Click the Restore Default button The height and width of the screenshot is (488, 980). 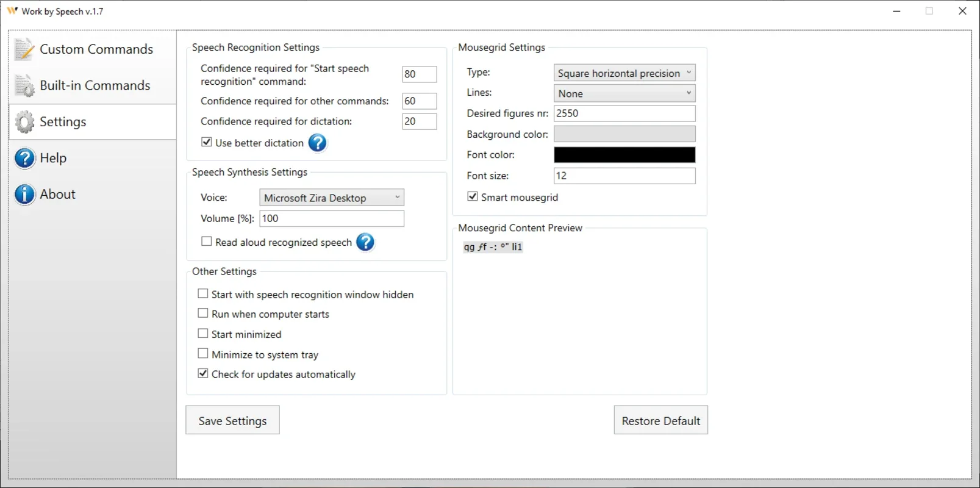[x=661, y=420]
